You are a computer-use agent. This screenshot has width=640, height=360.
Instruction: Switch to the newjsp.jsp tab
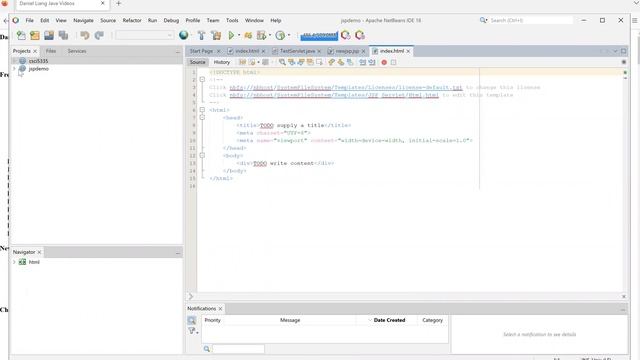tap(347, 51)
